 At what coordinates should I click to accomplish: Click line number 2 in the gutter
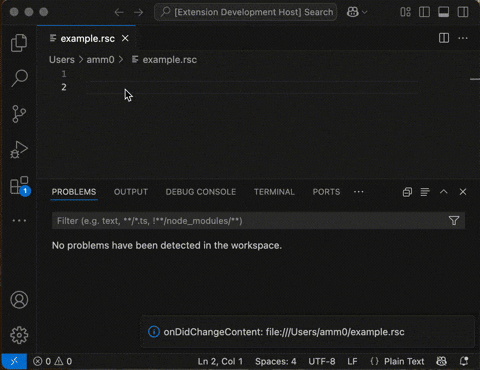[64, 87]
